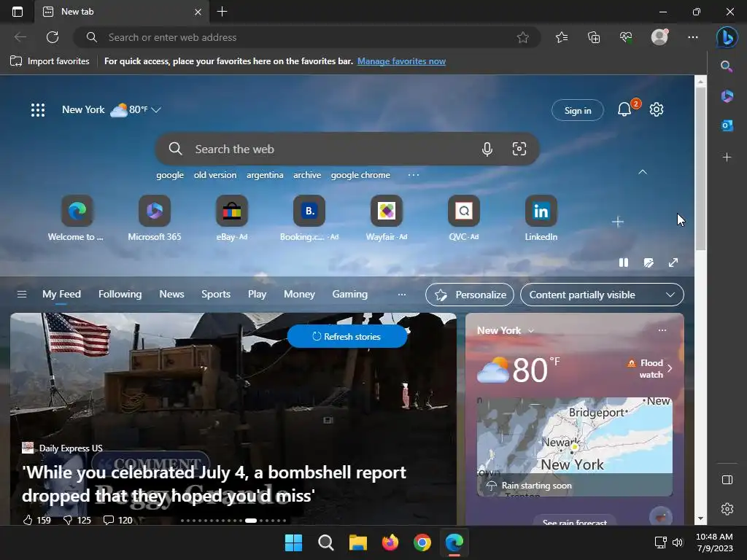Image resolution: width=747 pixels, height=560 pixels.
Task: Open Browser essentials heart icon
Action: [x=626, y=37]
